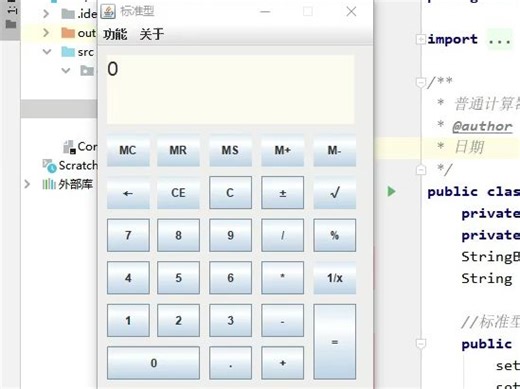Click the wide 0 digit button
The height and width of the screenshot is (389, 520).
click(x=153, y=363)
